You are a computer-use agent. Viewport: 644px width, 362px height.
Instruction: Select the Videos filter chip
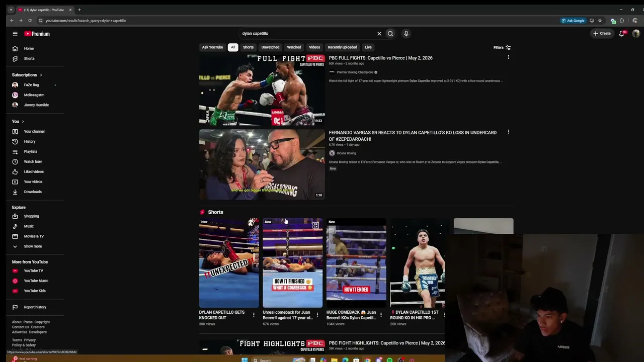[x=314, y=47]
